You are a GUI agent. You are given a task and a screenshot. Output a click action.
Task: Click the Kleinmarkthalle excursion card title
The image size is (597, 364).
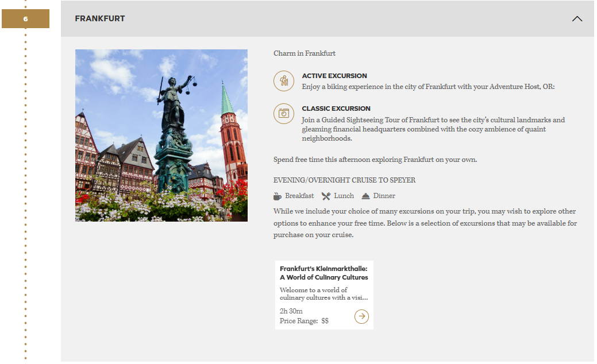323,273
